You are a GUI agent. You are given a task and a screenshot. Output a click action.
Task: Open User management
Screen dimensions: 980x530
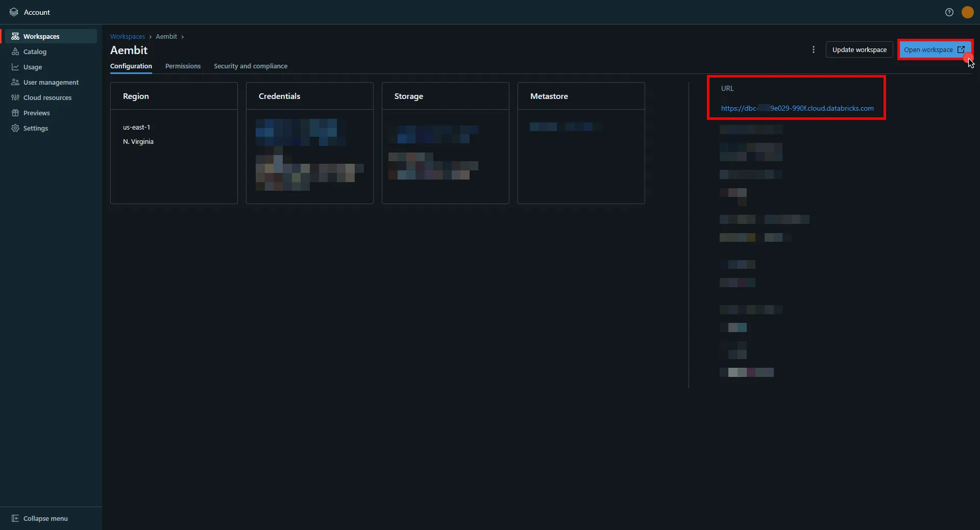15,82
